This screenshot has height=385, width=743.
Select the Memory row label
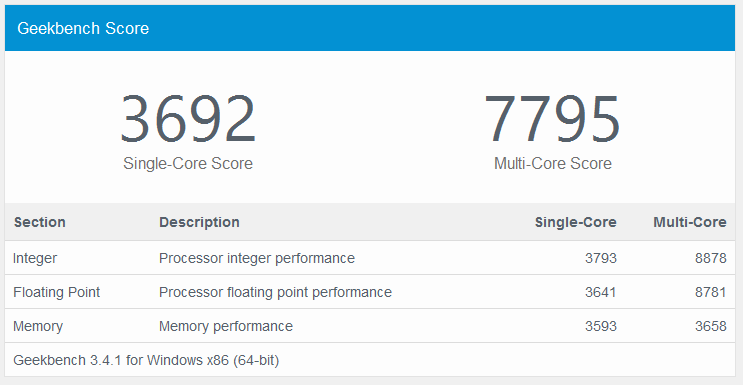click(x=38, y=326)
